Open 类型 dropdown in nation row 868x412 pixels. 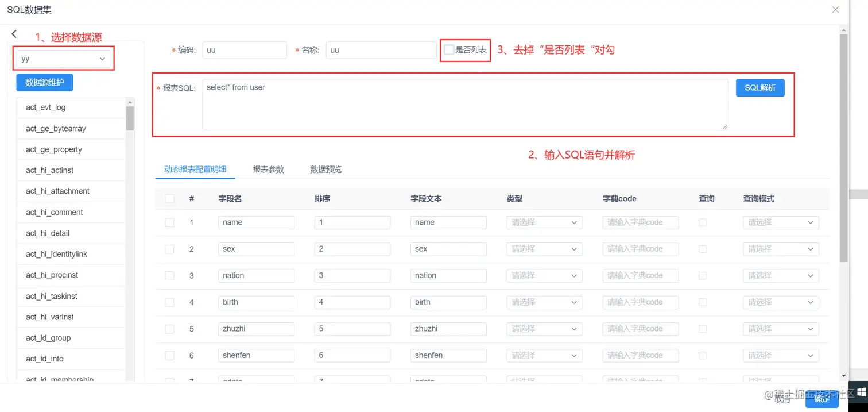coord(544,276)
